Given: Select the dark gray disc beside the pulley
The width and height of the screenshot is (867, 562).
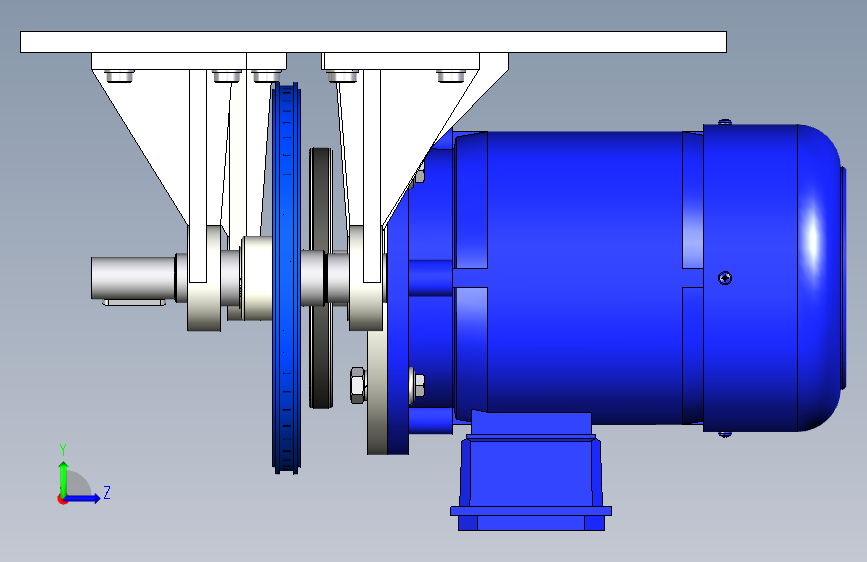Looking at the screenshot, I should [x=321, y=278].
